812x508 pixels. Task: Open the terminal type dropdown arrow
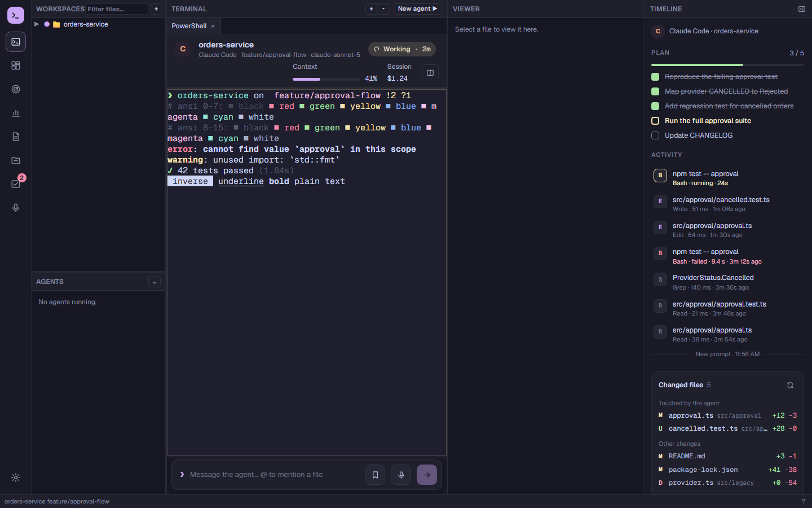click(383, 9)
